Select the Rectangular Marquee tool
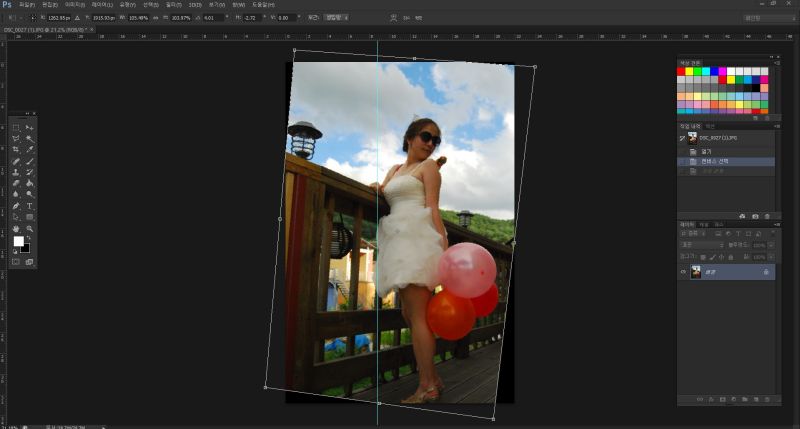 16,128
